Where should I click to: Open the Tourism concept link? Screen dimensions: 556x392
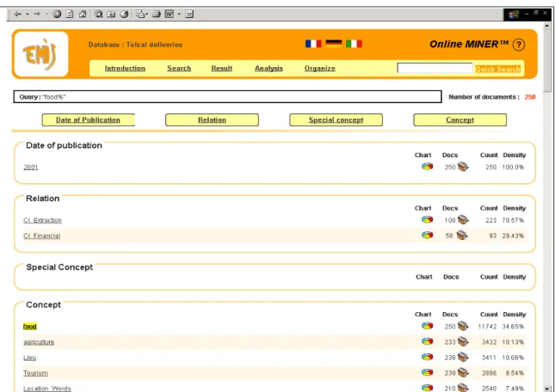(x=35, y=373)
